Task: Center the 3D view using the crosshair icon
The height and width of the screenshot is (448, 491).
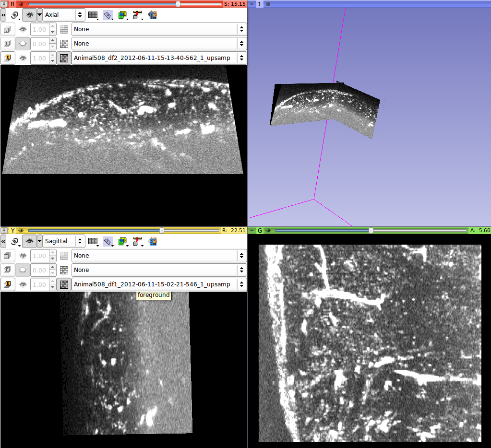Action: [x=268, y=4]
